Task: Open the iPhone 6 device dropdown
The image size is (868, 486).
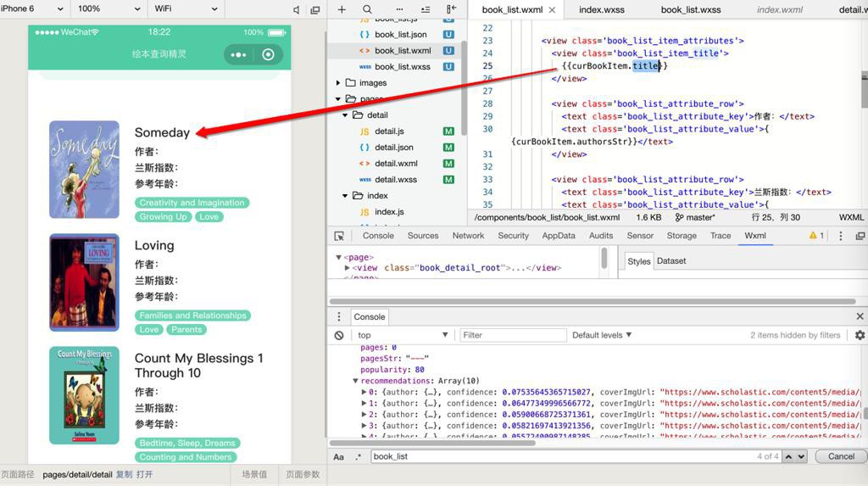Action: pos(33,8)
